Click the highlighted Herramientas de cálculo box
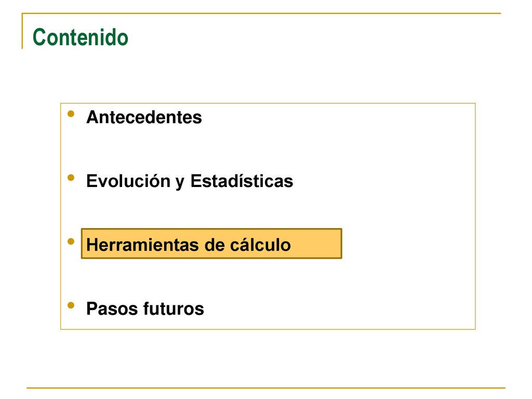Screen dimensions: 532x399 coord(211,244)
